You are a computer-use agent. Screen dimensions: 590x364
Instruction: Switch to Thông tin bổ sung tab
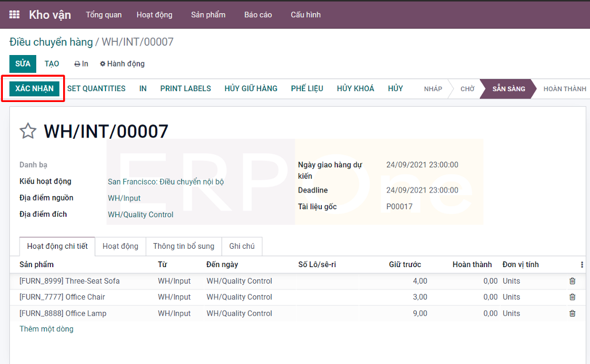[x=184, y=246]
